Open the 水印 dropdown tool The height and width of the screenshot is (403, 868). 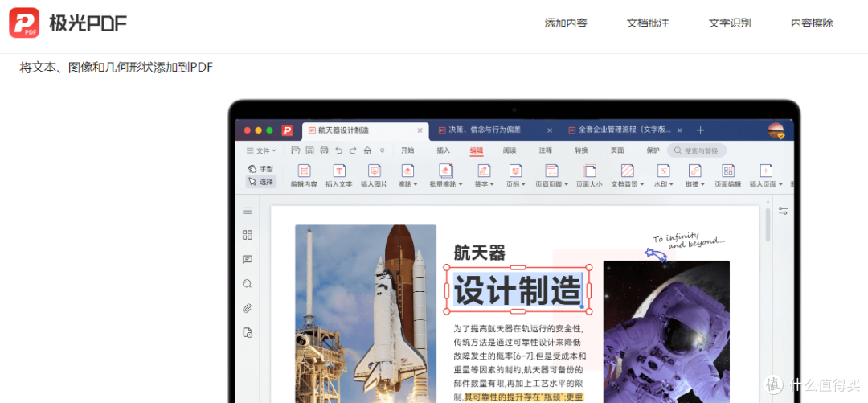tap(663, 175)
